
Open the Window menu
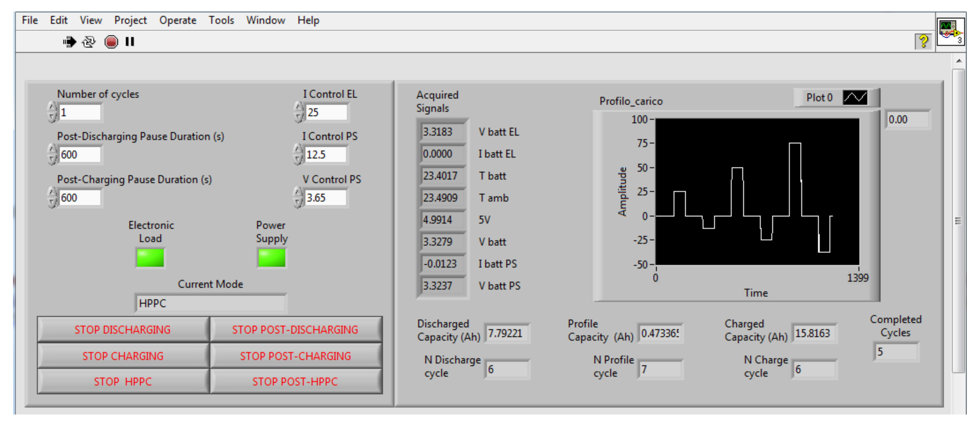[x=266, y=20]
